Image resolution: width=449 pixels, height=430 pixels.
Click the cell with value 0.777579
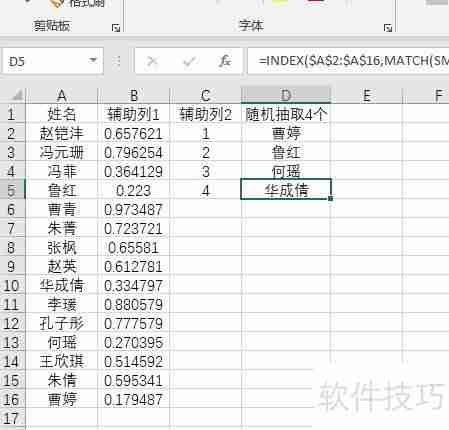[x=134, y=324]
